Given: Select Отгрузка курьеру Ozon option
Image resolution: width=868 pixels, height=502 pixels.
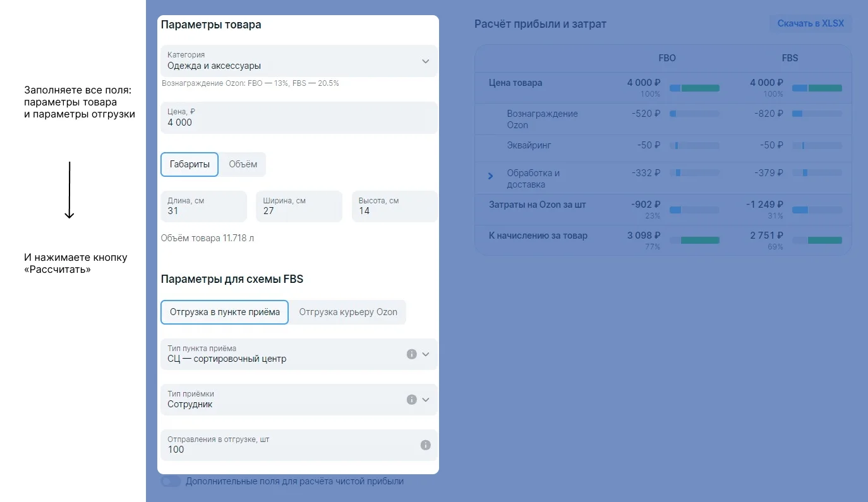Looking at the screenshot, I should tap(348, 312).
